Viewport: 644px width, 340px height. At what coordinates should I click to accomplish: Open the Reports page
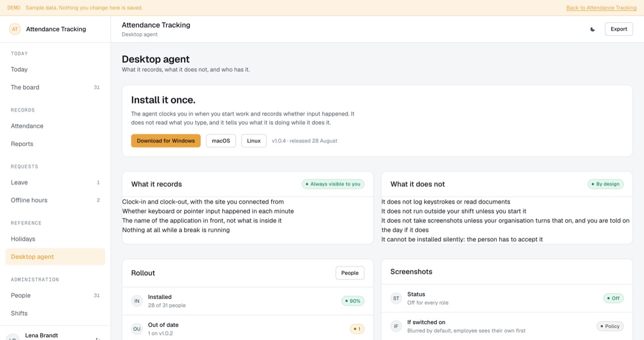(55, 144)
